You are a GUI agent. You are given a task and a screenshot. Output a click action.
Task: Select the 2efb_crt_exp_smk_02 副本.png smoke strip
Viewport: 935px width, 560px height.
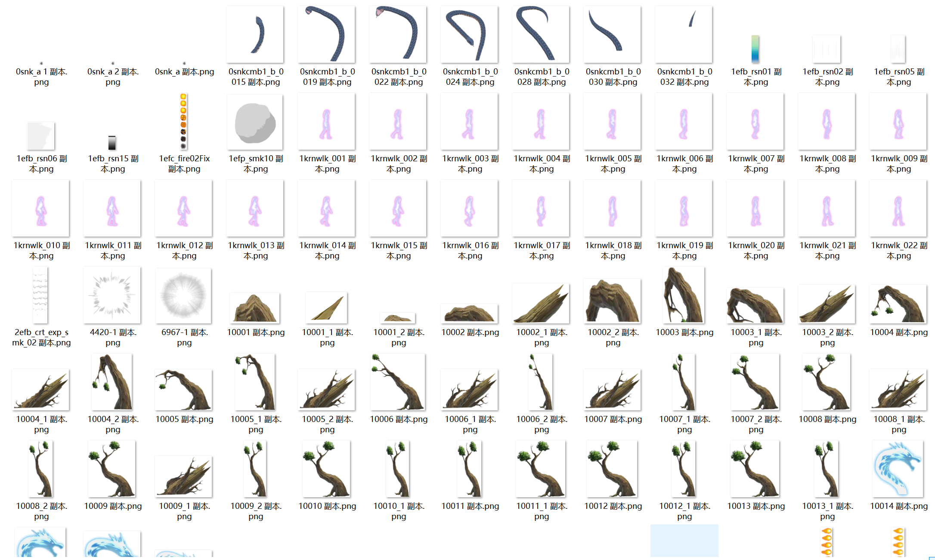(x=40, y=295)
